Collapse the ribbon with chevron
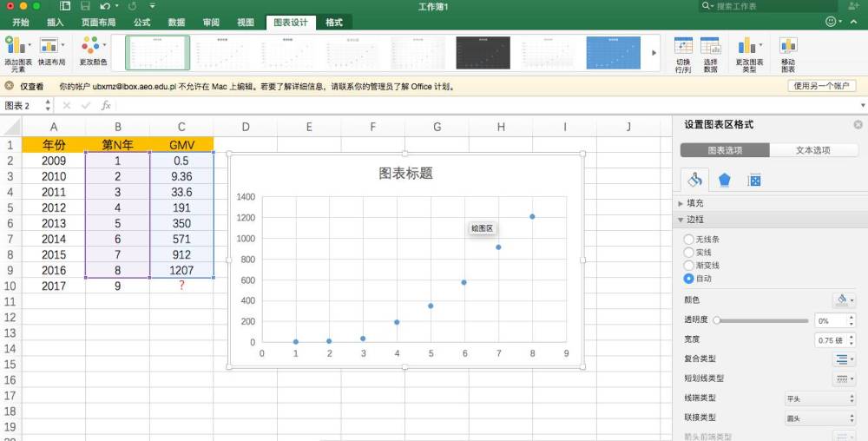The height and width of the screenshot is (441, 868). [853, 22]
